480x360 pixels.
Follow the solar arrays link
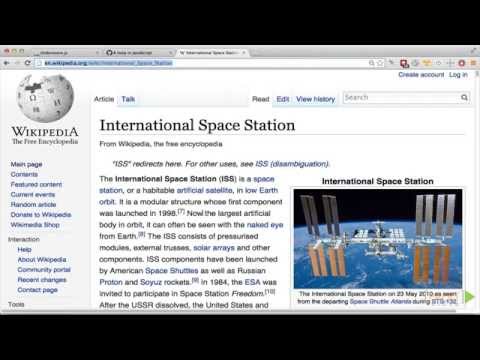(214, 248)
